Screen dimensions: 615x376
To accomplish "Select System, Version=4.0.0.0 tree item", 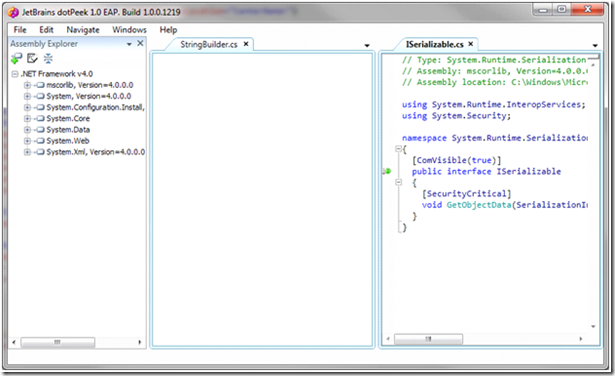I will [89, 96].
